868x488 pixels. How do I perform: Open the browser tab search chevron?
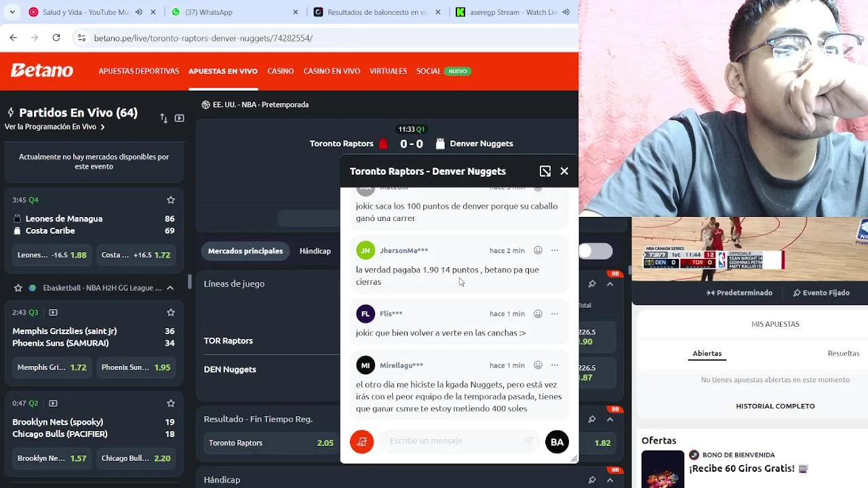[x=12, y=12]
